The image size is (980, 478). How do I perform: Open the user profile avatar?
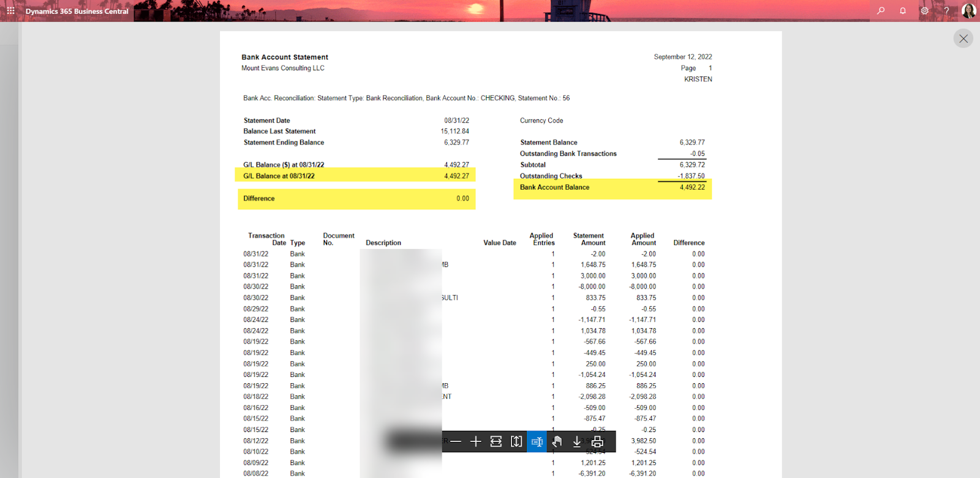968,10
